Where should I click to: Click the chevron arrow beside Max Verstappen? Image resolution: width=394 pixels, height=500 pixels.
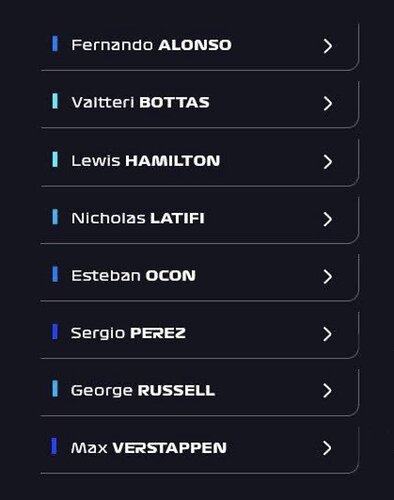pos(328,448)
